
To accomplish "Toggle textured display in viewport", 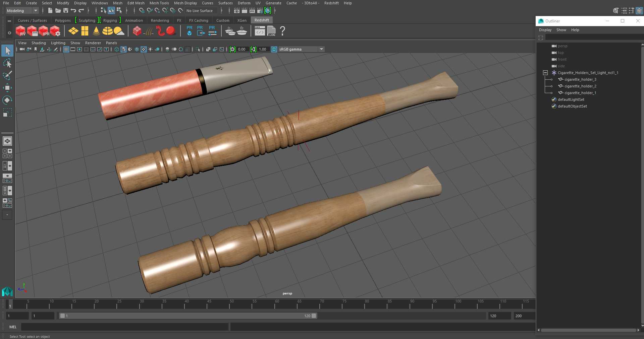I will [144, 49].
